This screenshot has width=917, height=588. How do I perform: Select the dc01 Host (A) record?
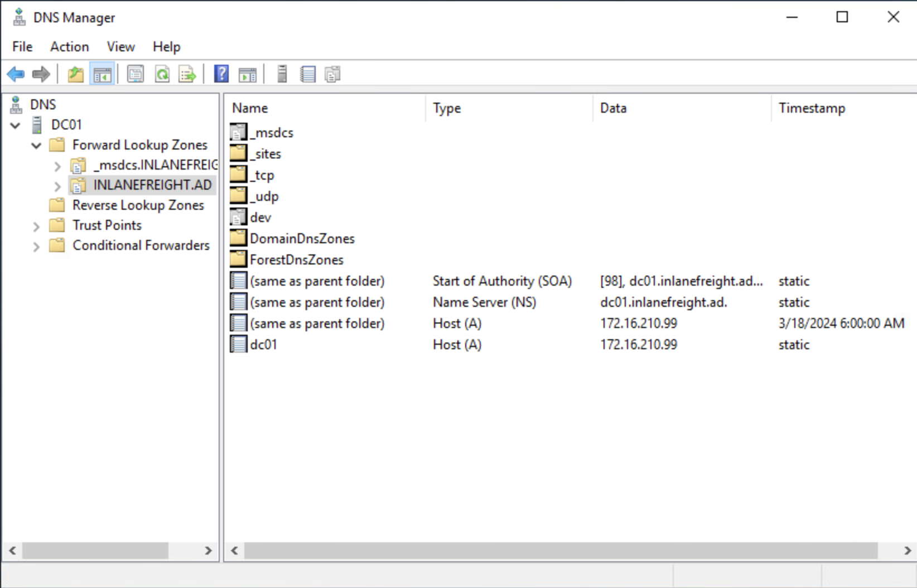[263, 345]
